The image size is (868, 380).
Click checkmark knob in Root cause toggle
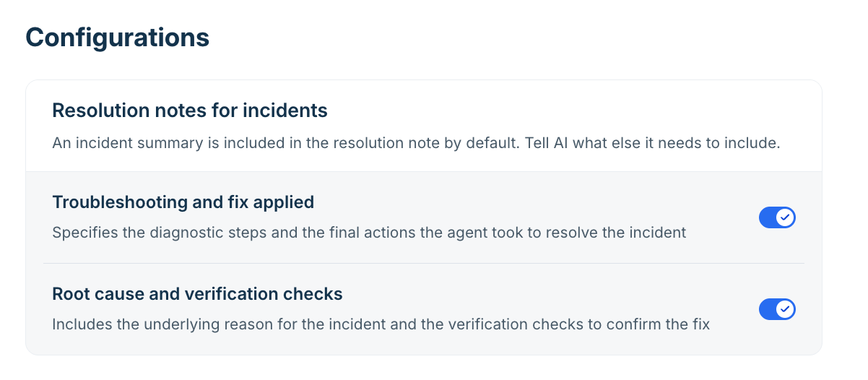point(786,309)
